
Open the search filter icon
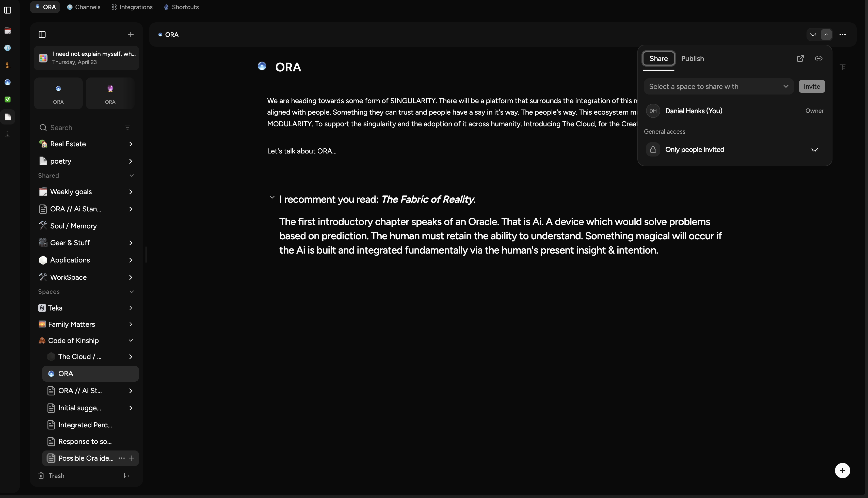pos(127,128)
